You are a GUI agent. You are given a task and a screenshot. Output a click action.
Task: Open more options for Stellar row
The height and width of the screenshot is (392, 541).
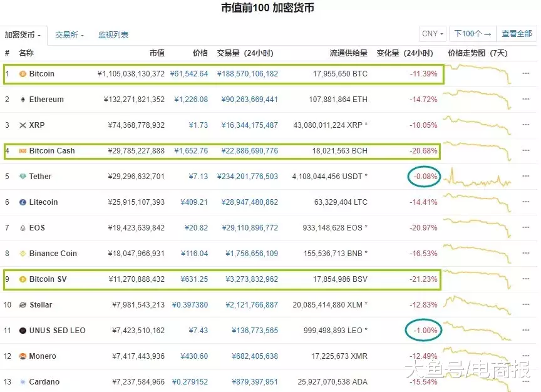tap(526, 304)
